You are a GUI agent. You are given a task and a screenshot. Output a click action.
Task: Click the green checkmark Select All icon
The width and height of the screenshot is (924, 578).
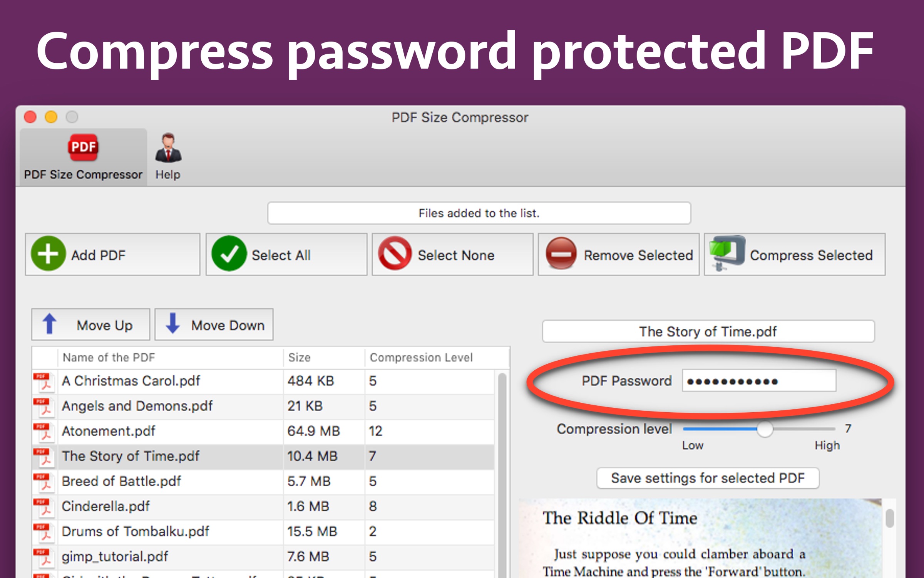229,254
